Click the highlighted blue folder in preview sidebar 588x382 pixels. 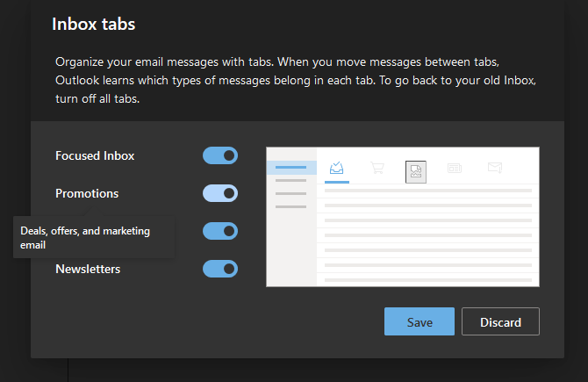[x=290, y=167]
